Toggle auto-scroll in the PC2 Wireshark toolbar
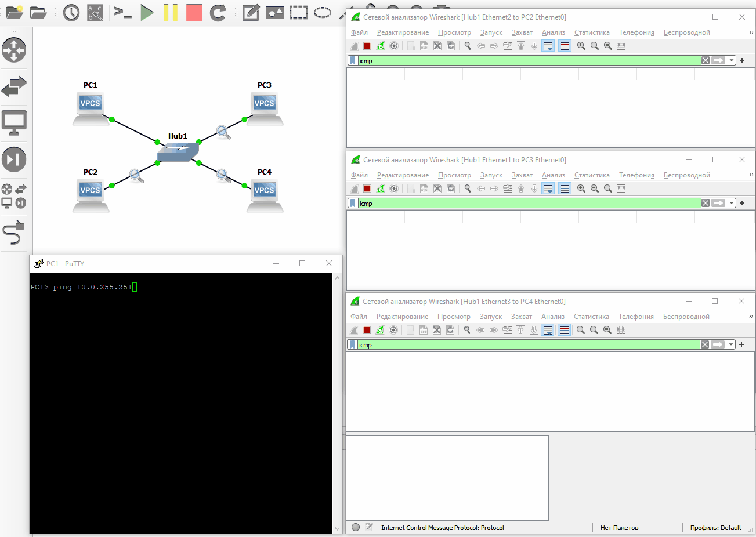The image size is (756, 537). [x=548, y=46]
